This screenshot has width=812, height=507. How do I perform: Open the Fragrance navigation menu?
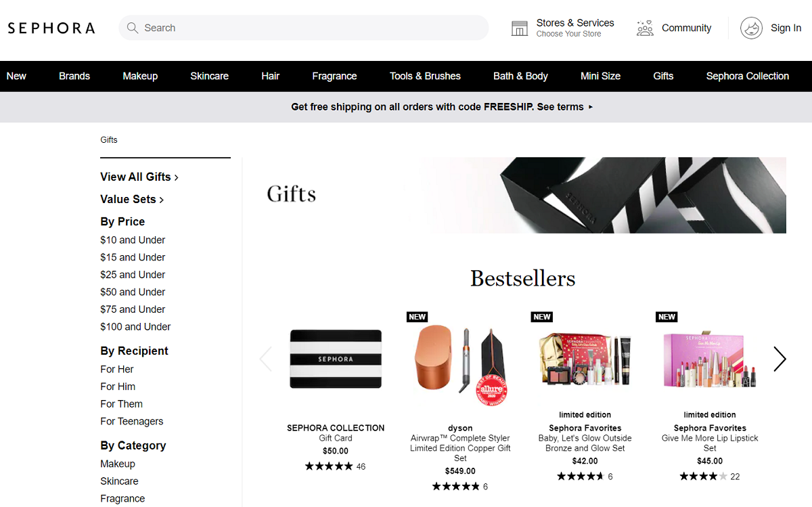[334, 76]
